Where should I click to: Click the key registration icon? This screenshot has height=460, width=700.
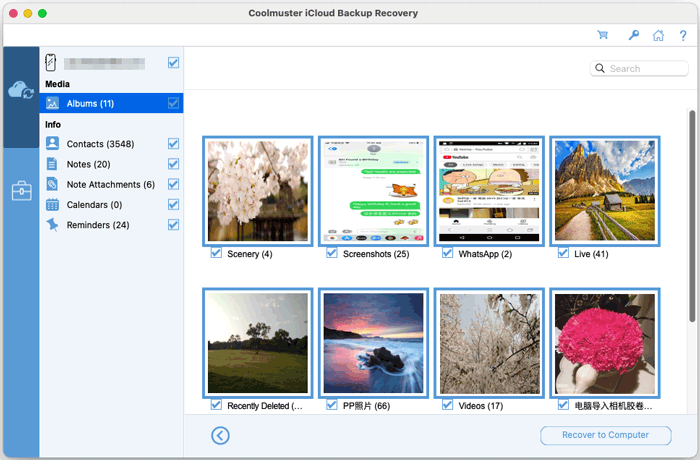coord(633,35)
